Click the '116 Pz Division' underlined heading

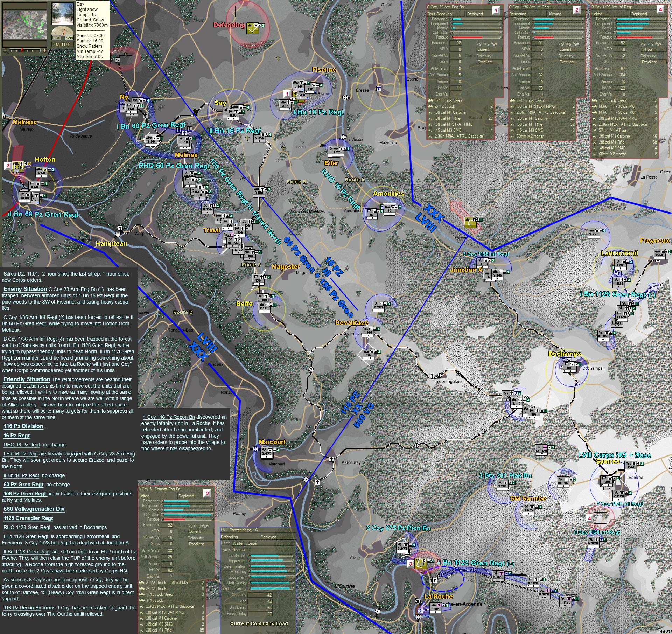(x=23, y=426)
